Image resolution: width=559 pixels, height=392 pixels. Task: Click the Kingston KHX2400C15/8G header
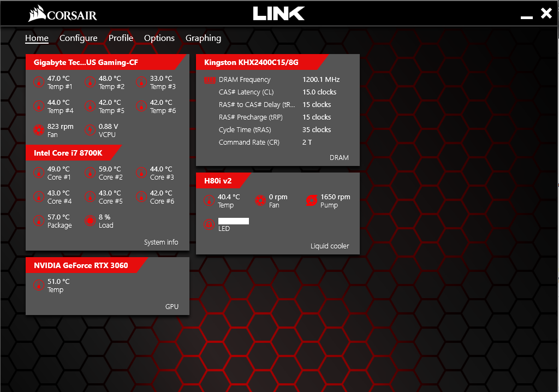tap(261, 62)
